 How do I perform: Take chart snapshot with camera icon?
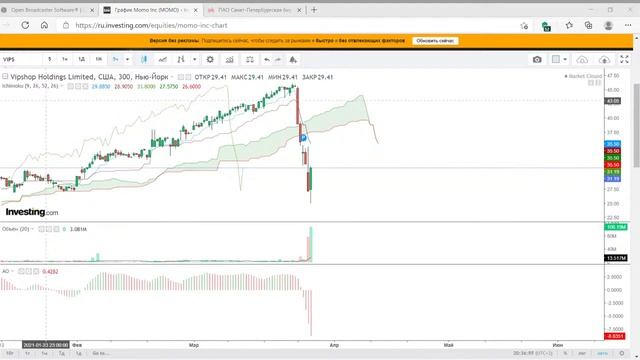(x=537, y=60)
